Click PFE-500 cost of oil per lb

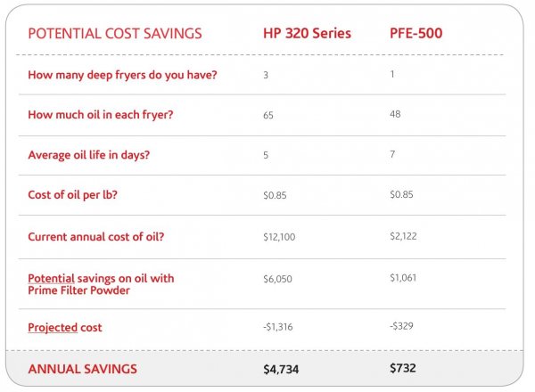pyautogui.click(x=402, y=196)
